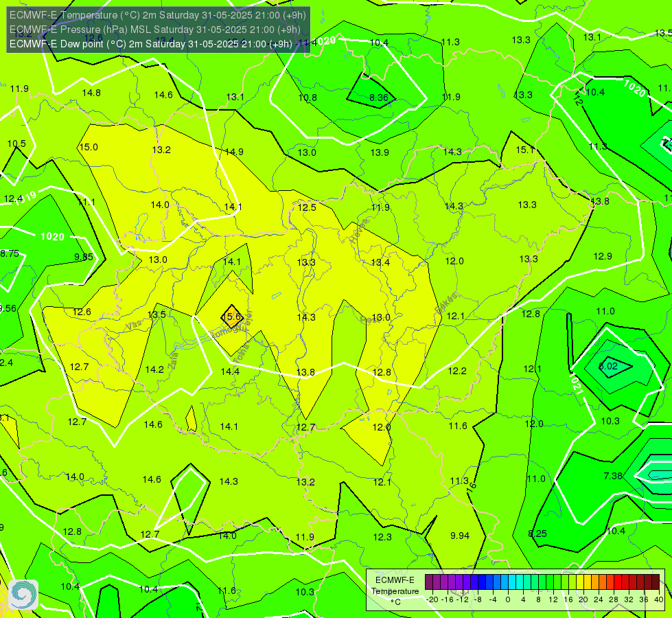Select the ECMWF-E Dew point 2m layer label
Screen dimensions: 672x618
(151, 44)
